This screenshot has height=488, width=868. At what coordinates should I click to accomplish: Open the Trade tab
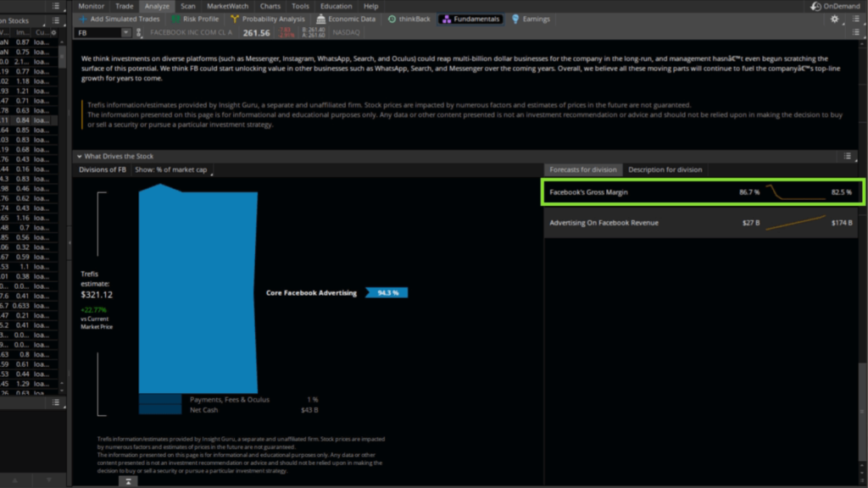point(124,6)
